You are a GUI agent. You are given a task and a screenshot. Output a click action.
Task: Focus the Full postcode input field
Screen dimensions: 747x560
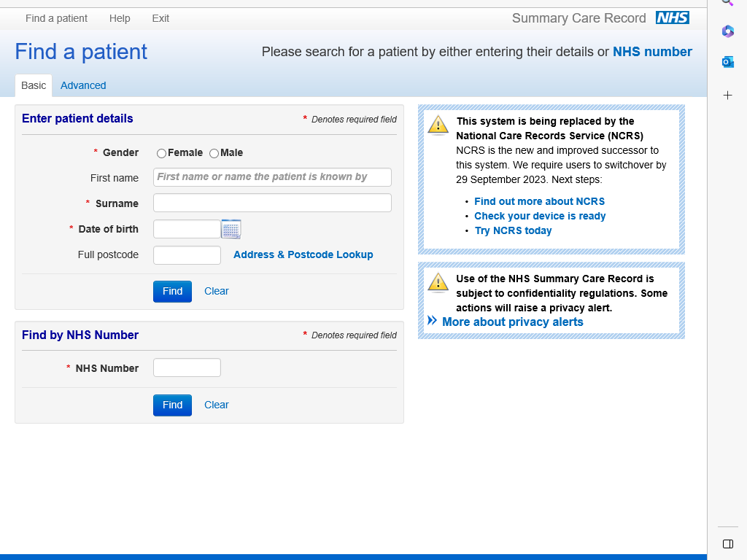click(x=187, y=255)
